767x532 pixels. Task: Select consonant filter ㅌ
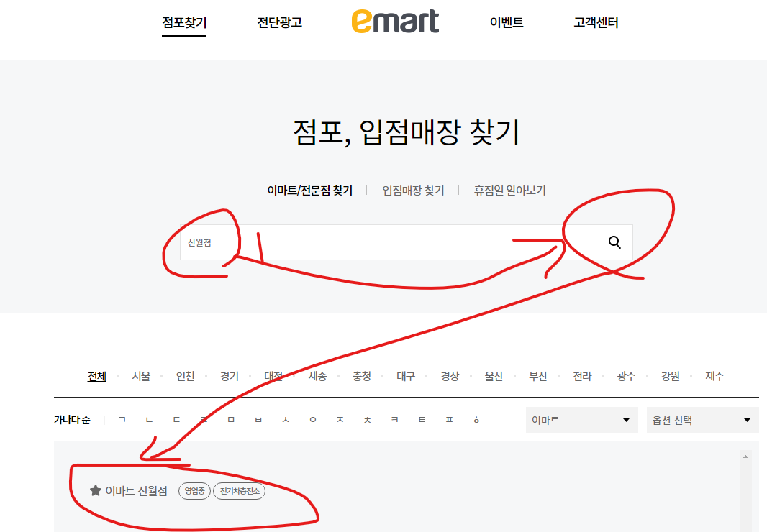pos(422,420)
